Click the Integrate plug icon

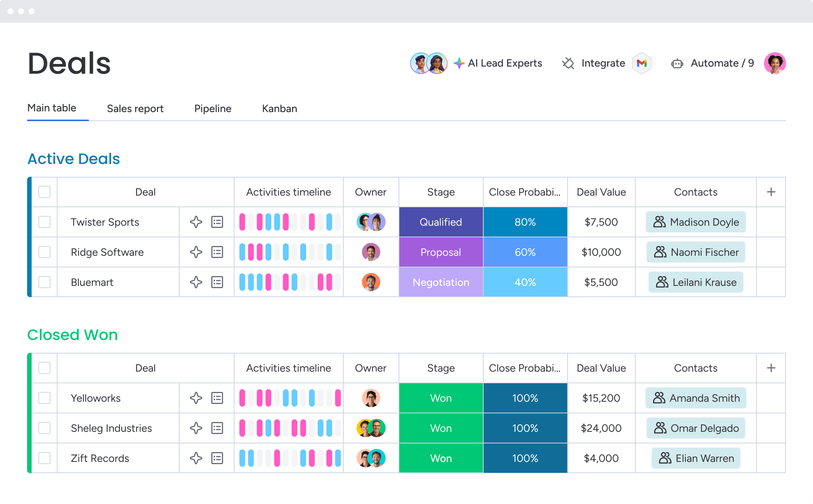click(x=568, y=63)
